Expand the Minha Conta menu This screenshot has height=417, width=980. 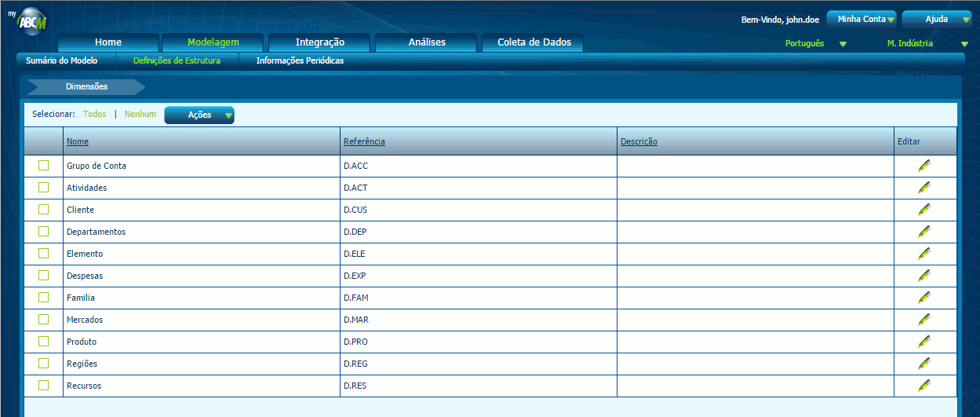coord(862,19)
